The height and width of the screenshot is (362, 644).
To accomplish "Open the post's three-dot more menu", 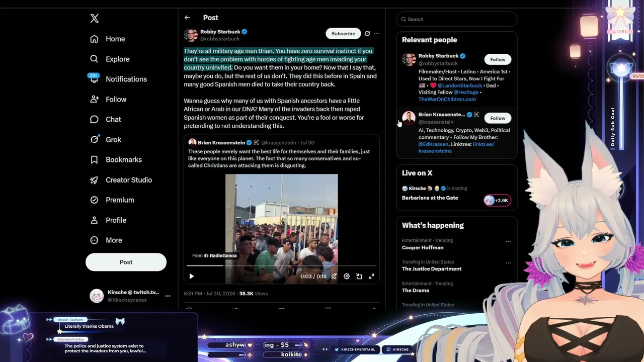I will pos(377,34).
